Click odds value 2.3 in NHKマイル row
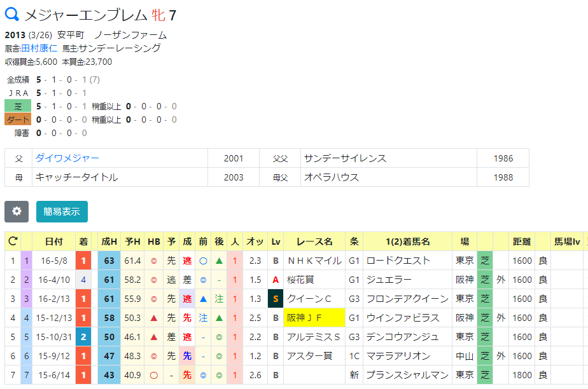Image resolution: width=588 pixels, height=389 pixels. tap(255, 261)
